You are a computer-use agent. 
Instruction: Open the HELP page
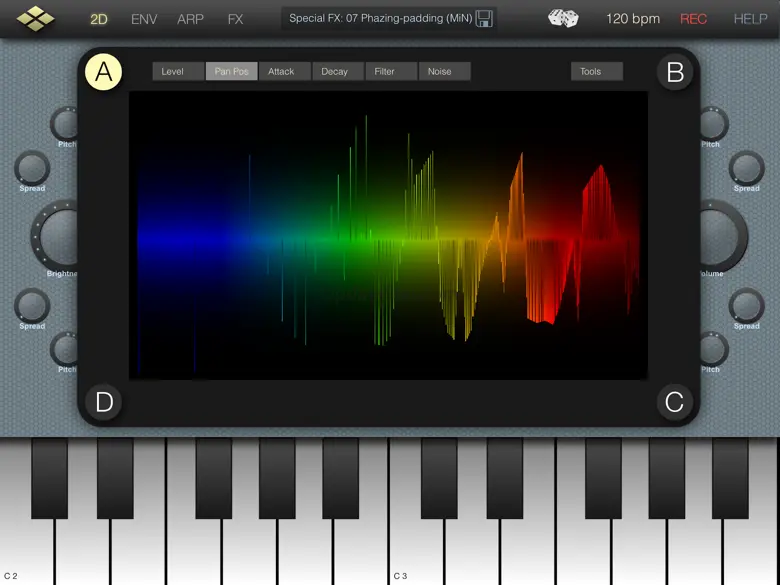pos(750,19)
